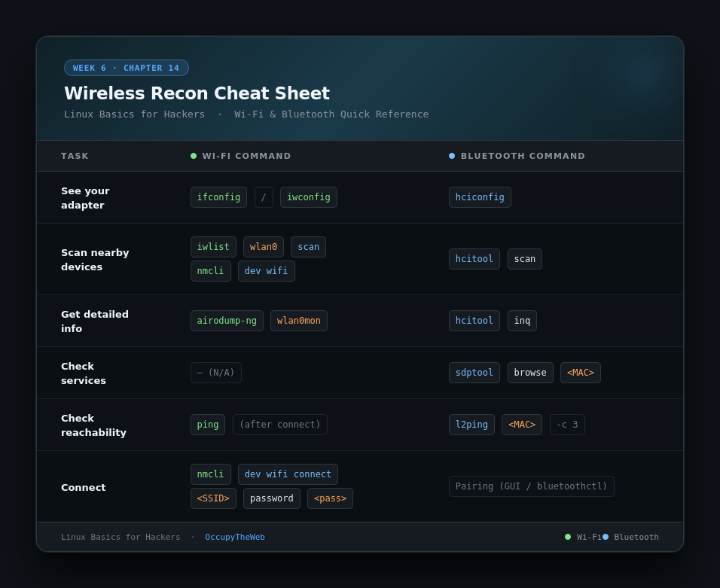Select the Wireless Recon Cheat Sheet title
Screen dimensions: 720x588
point(197,93)
